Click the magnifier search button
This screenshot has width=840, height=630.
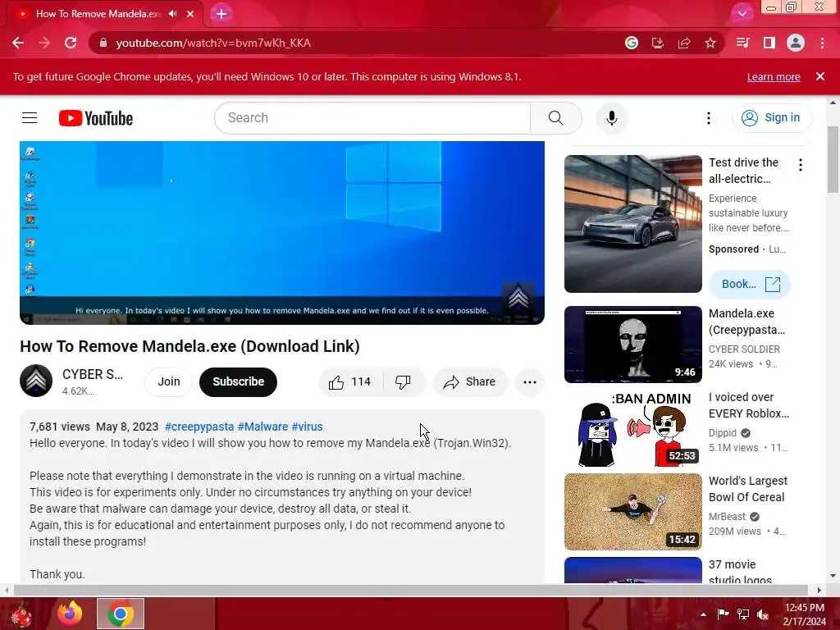coord(556,118)
